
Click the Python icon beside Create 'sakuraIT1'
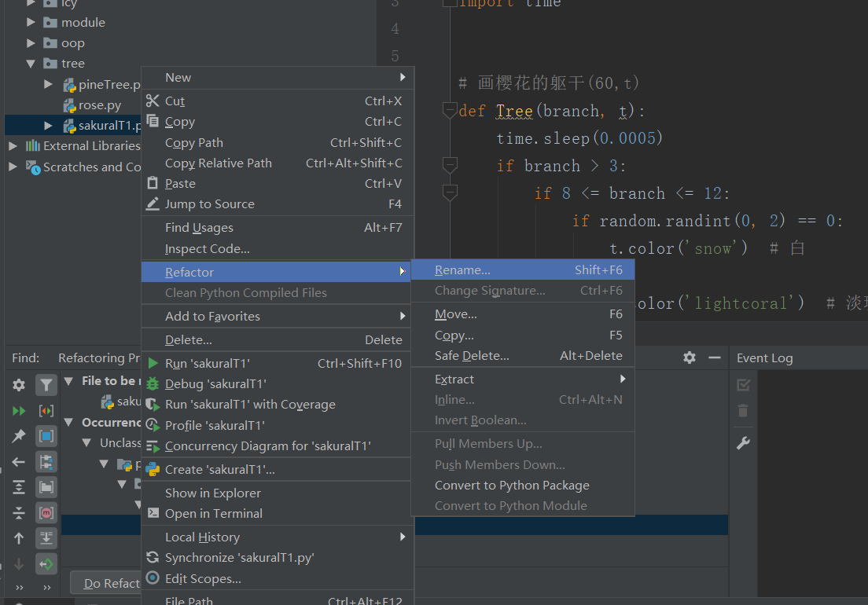coord(153,470)
